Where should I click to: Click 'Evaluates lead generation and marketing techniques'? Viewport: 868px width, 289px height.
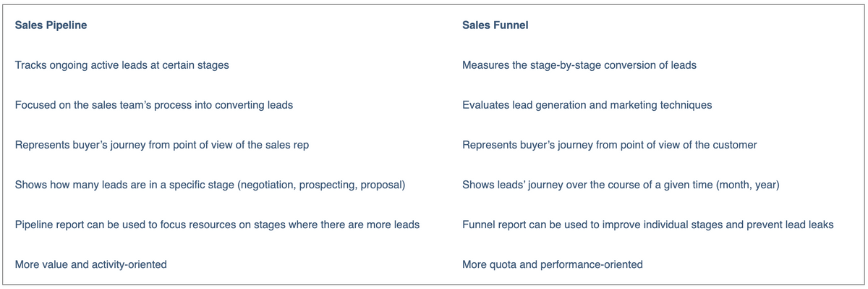pos(587,105)
